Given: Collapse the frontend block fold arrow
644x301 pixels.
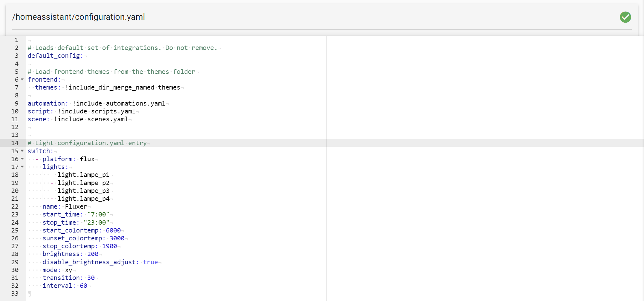Looking at the screenshot, I should point(22,79).
